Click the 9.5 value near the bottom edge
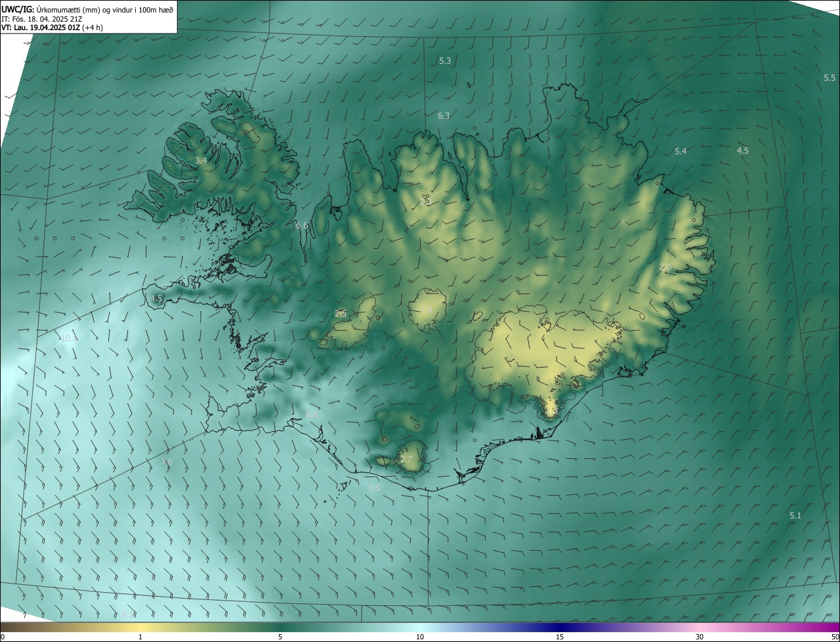840x642 pixels. (x=129, y=614)
